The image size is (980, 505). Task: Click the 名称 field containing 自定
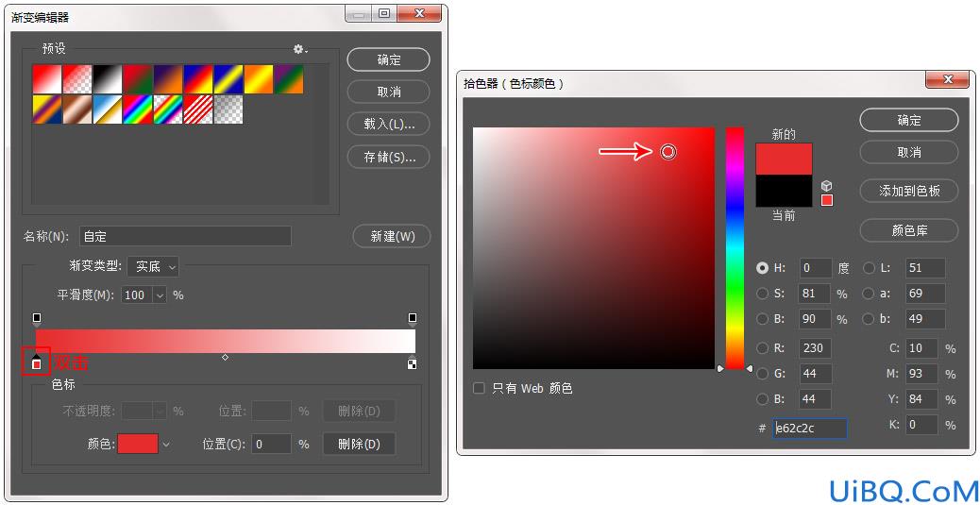point(186,236)
